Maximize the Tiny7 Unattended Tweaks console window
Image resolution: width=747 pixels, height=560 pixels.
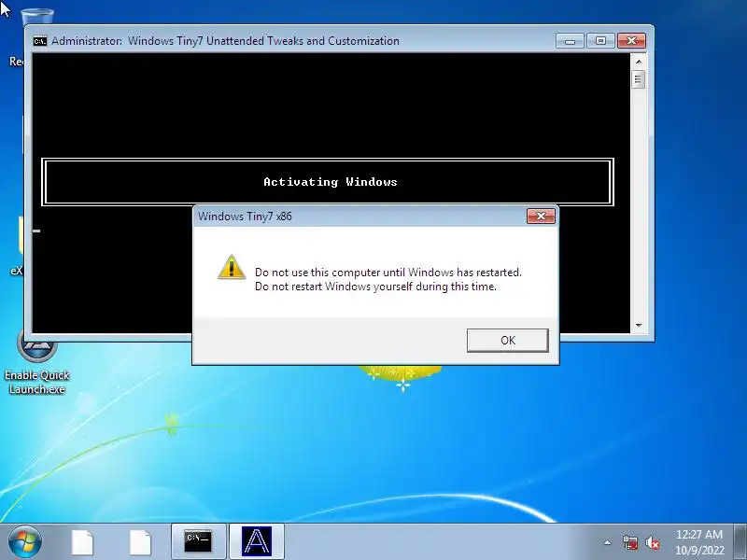[x=600, y=41]
